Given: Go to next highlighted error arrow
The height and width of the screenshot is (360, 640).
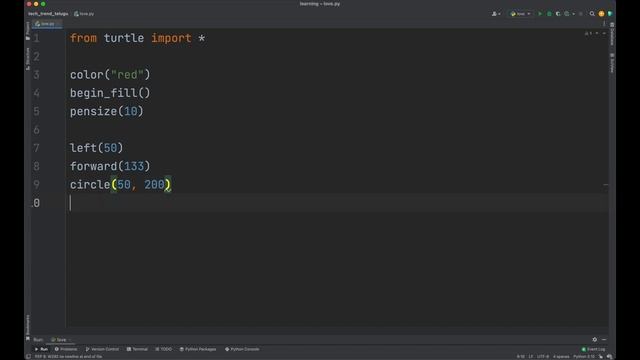Looking at the screenshot, I should point(604,33).
